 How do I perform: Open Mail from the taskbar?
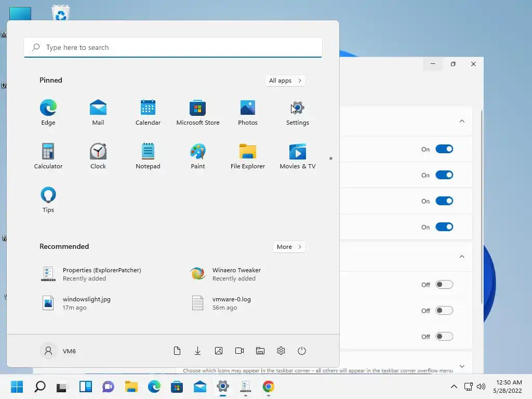pos(200,387)
